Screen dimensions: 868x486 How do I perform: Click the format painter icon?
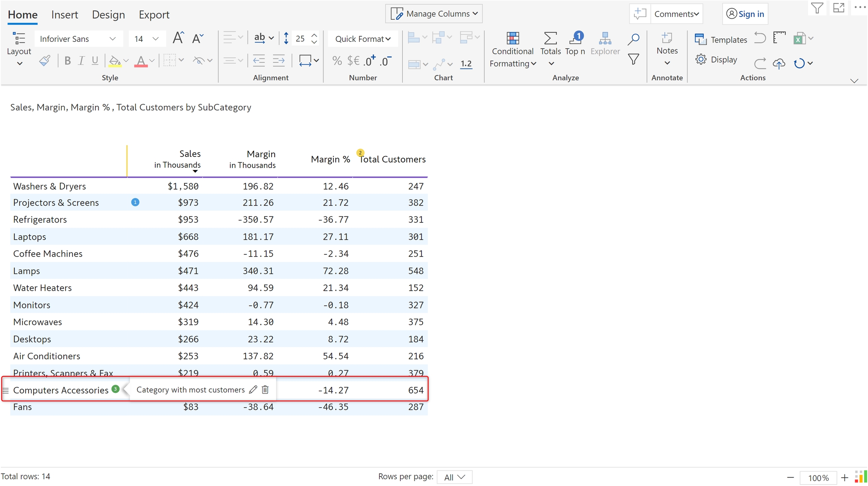(45, 61)
